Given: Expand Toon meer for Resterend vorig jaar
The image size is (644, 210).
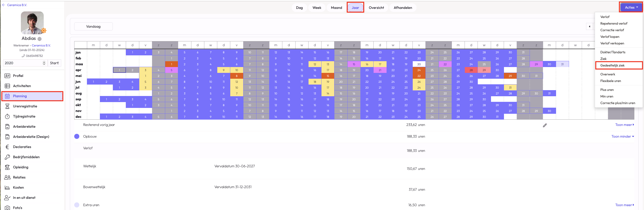Looking at the screenshot, I should click(624, 125).
